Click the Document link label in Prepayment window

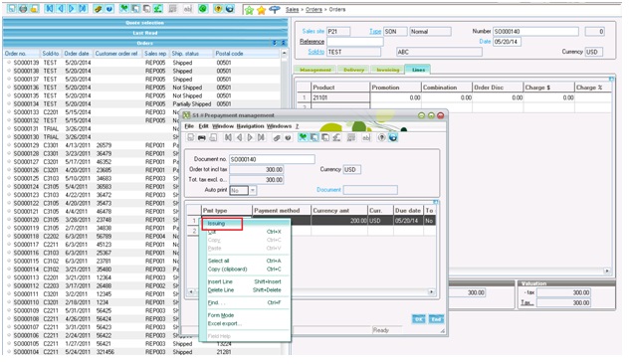coord(328,189)
